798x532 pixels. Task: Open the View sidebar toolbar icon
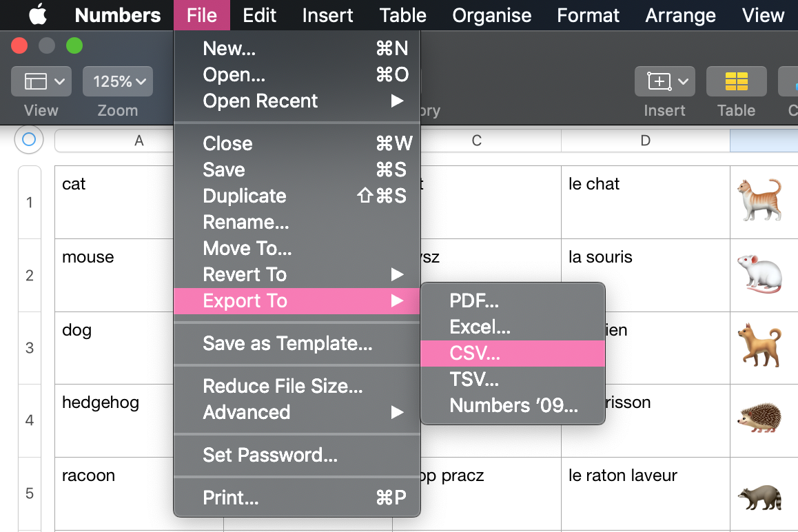(41, 81)
